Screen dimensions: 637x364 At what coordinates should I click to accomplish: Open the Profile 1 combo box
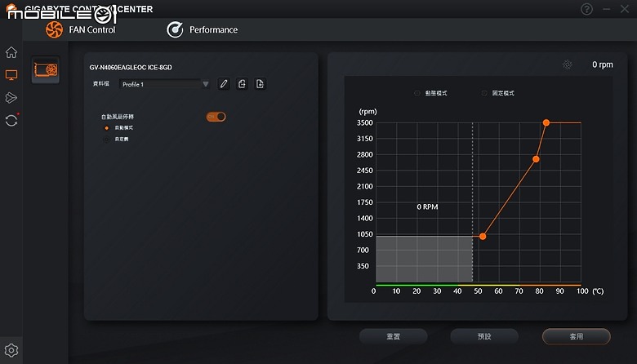(164, 84)
